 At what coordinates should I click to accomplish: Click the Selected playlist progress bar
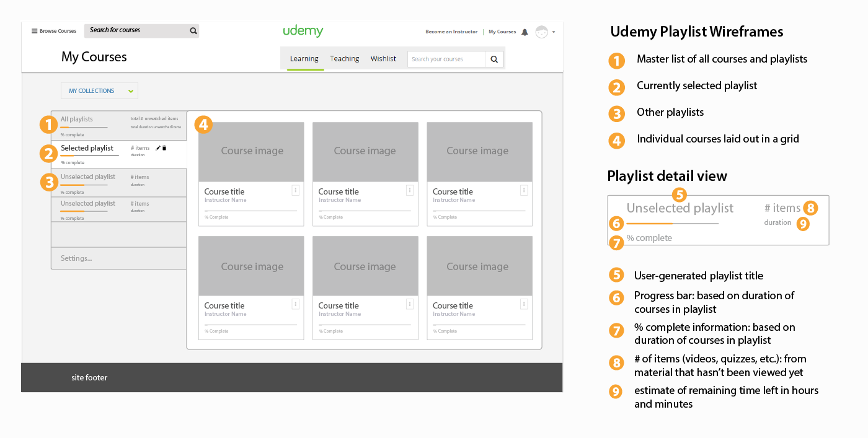click(90, 155)
